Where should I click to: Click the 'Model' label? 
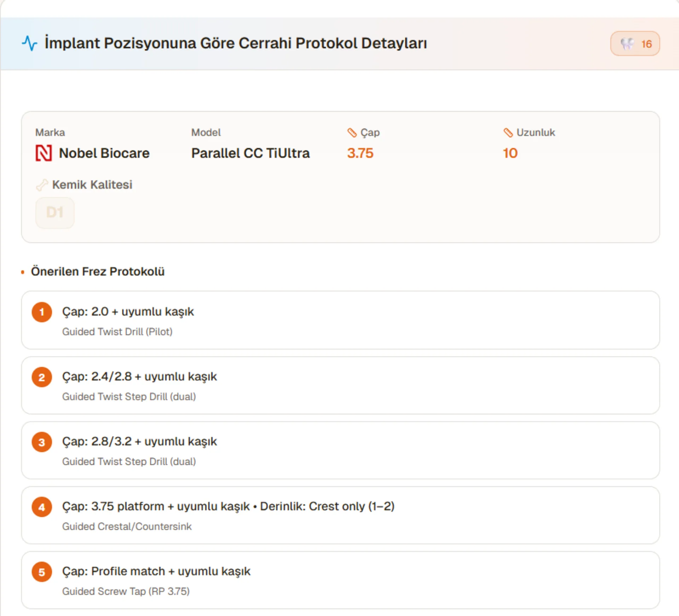pos(206,133)
